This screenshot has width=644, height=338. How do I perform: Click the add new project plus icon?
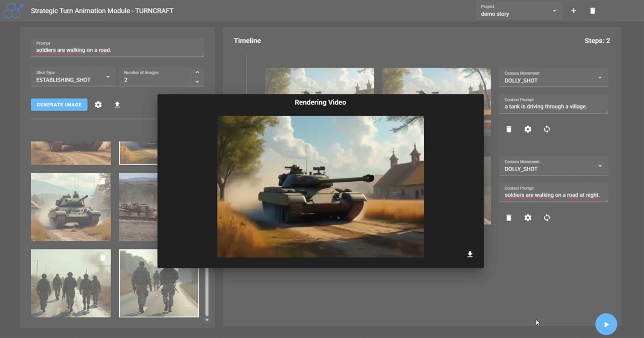pyautogui.click(x=573, y=11)
